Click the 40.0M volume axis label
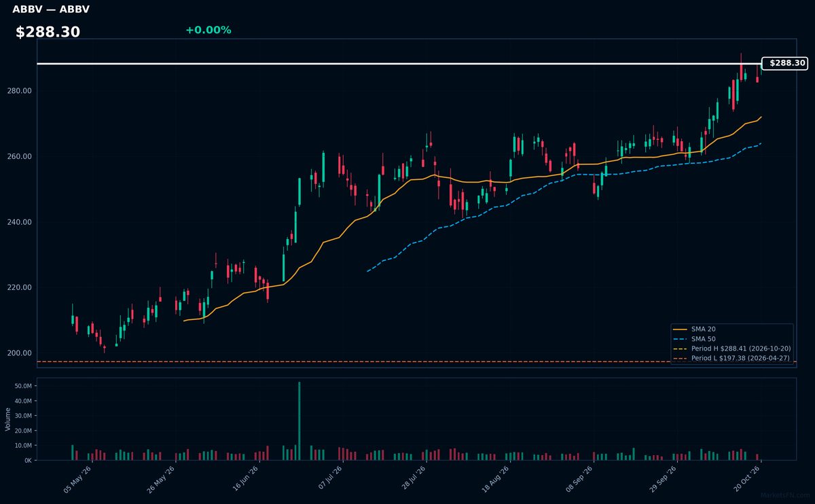The height and width of the screenshot is (504, 815). pos(22,401)
